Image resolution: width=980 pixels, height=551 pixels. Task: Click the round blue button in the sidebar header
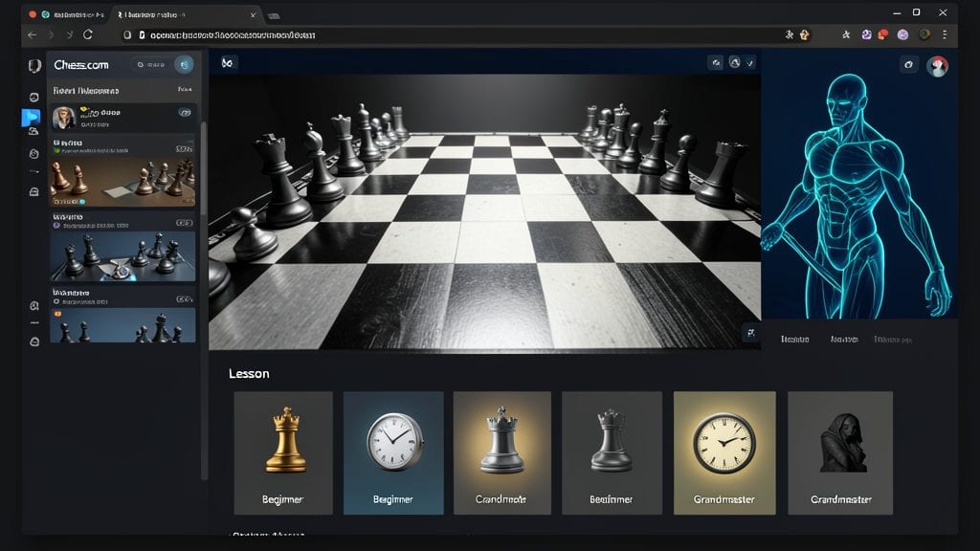click(184, 64)
